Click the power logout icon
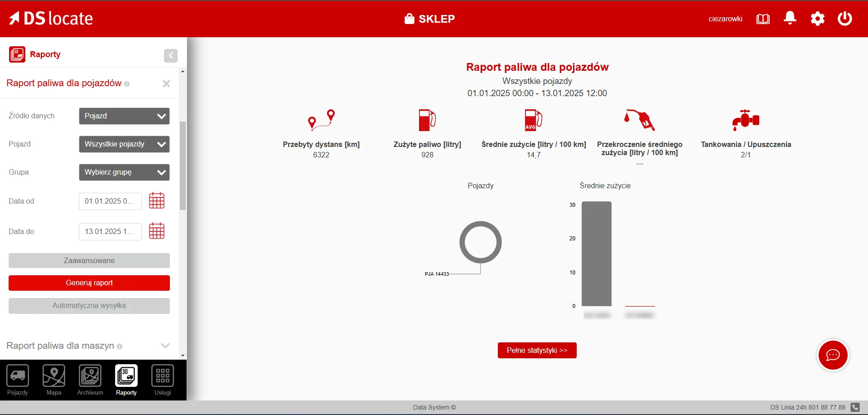 (x=845, y=19)
